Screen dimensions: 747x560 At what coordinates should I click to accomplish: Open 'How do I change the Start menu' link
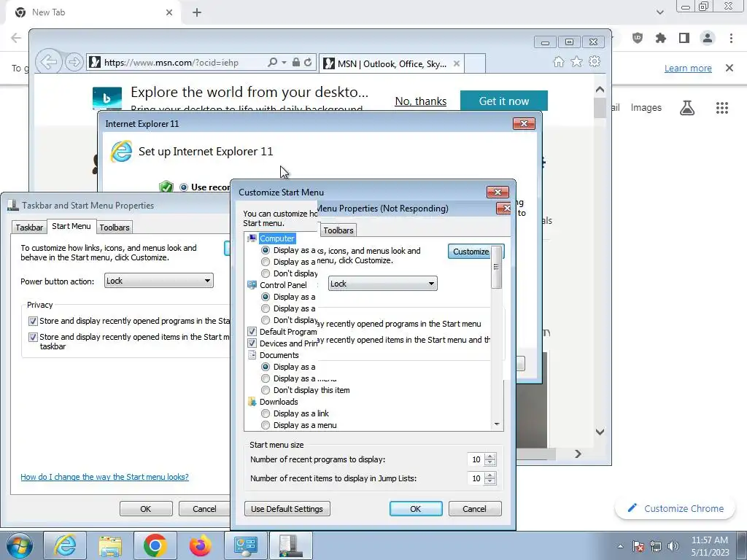(x=104, y=477)
